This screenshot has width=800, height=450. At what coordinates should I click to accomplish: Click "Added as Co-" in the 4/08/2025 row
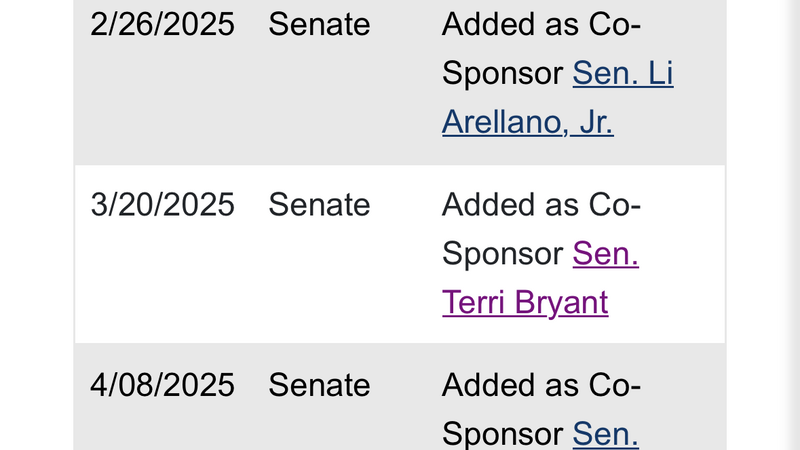[x=540, y=385]
